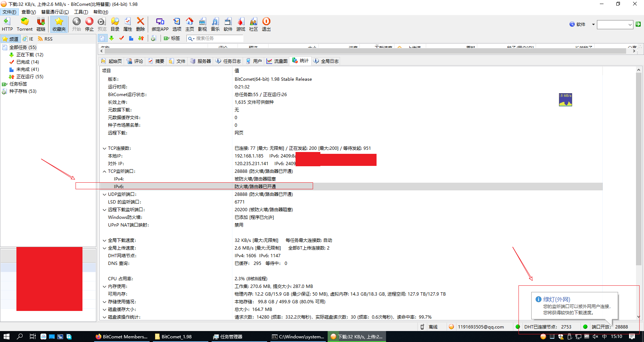
Task: Delete the task with the 删除 X icon
Action: [x=140, y=24]
